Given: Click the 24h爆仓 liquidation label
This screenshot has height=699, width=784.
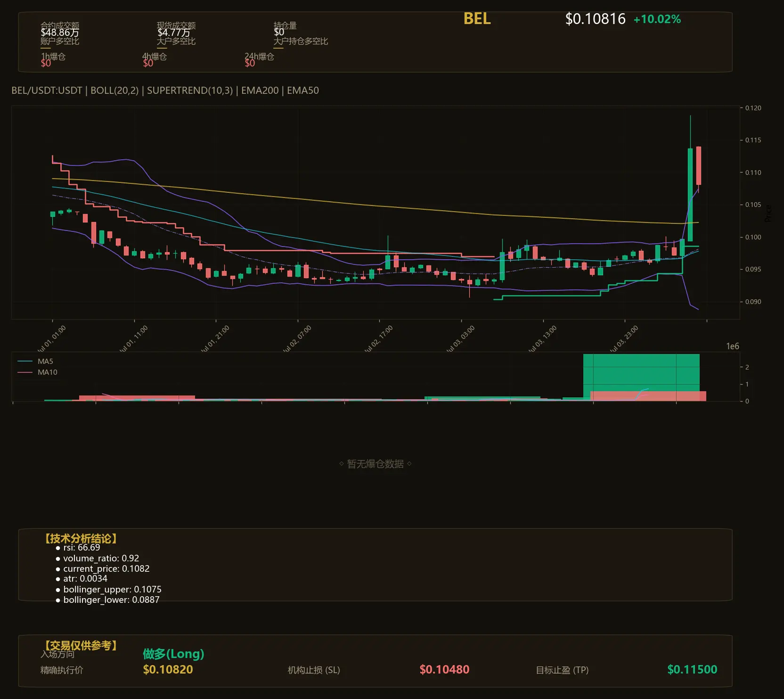Looking at the screenshot, I should [x=259, y=57].
